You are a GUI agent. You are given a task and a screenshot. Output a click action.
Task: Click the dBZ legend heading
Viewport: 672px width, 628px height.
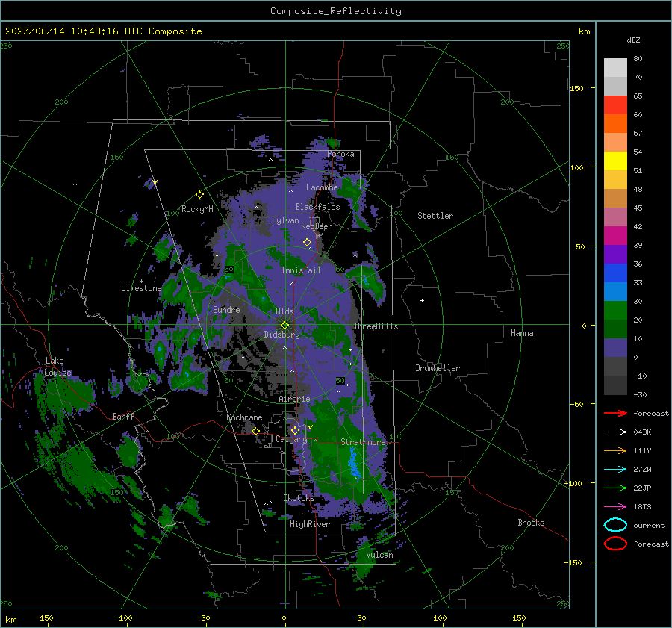coord(633,40)
